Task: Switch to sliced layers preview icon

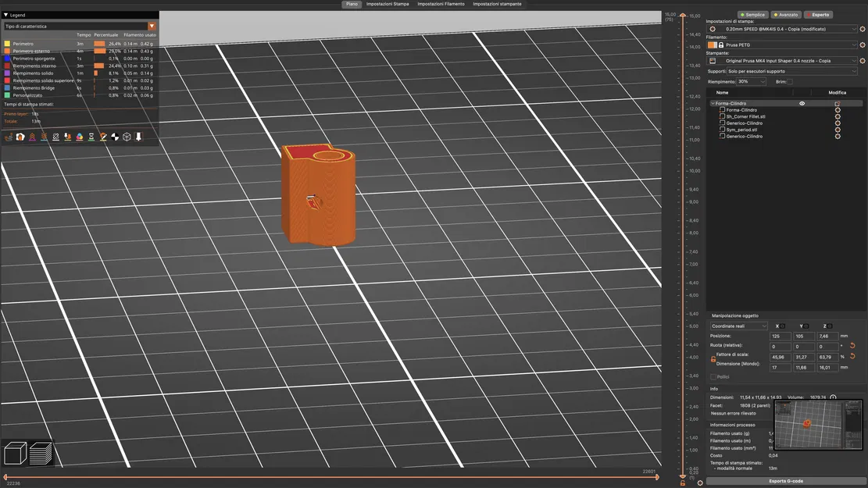Action: 41,453
